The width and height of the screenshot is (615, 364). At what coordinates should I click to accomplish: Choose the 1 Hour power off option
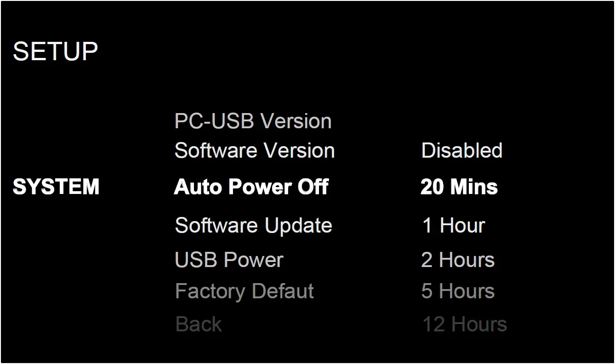(453, 225)
